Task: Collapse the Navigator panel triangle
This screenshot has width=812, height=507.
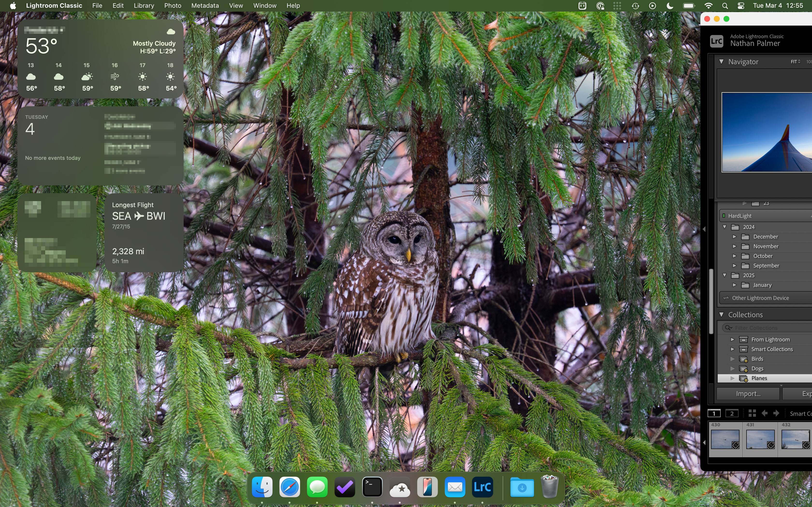Action: (x=721, y=61)
